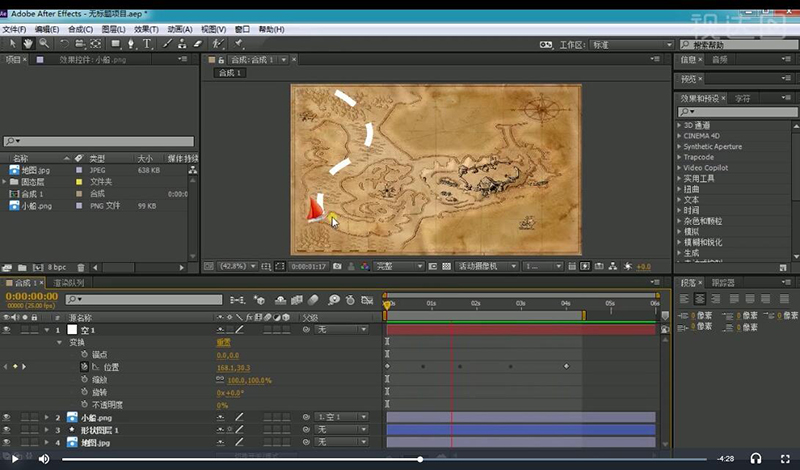Viewport: 800px width, 470px height.
Task: Click the project panel search field
Action: pyautogui.click(x=100, y=142)
